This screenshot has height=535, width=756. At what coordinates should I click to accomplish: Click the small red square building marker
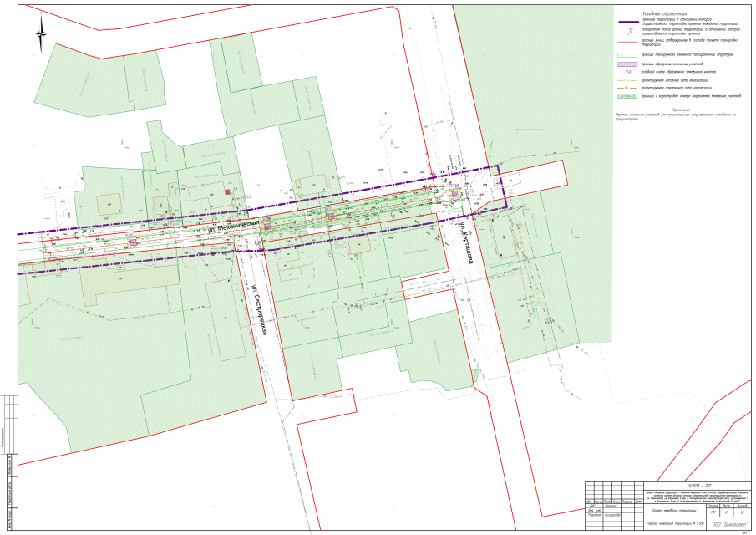click(x=228, y=192)
